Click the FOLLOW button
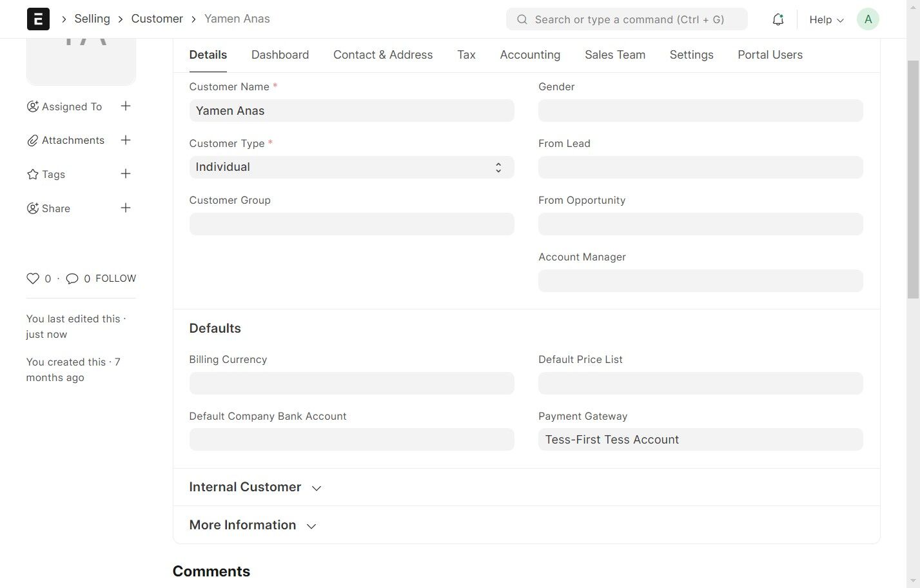 [116, 279]
